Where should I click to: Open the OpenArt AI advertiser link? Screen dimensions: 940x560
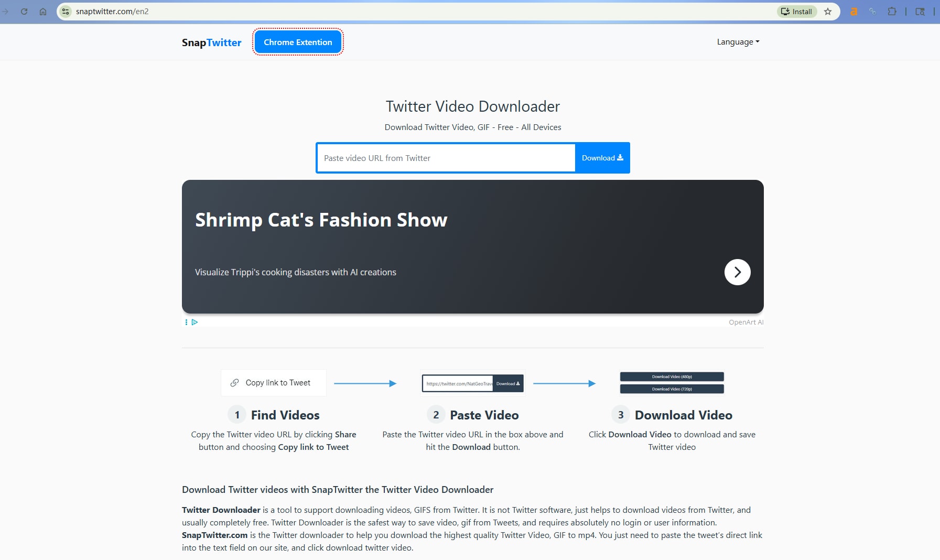coord(746,322)
